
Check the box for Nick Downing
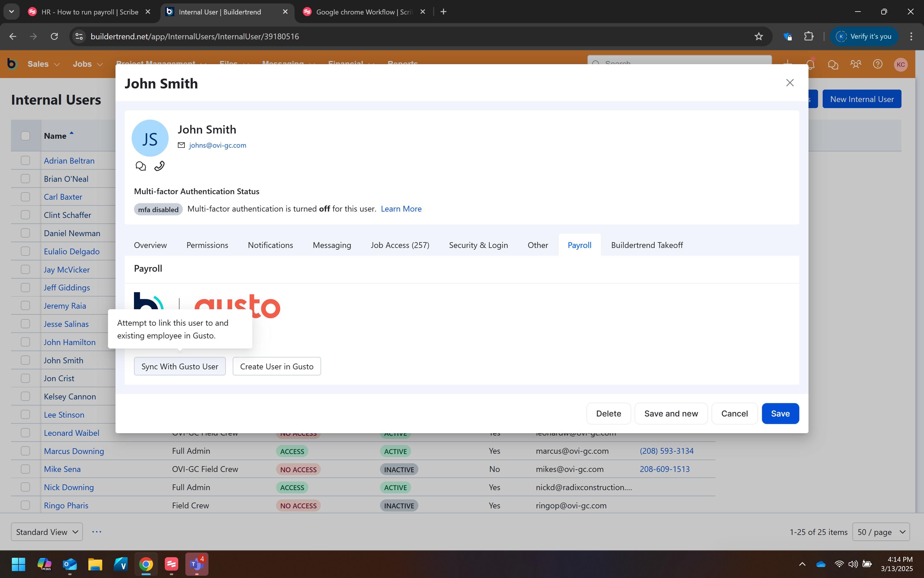tap(25, 487)
